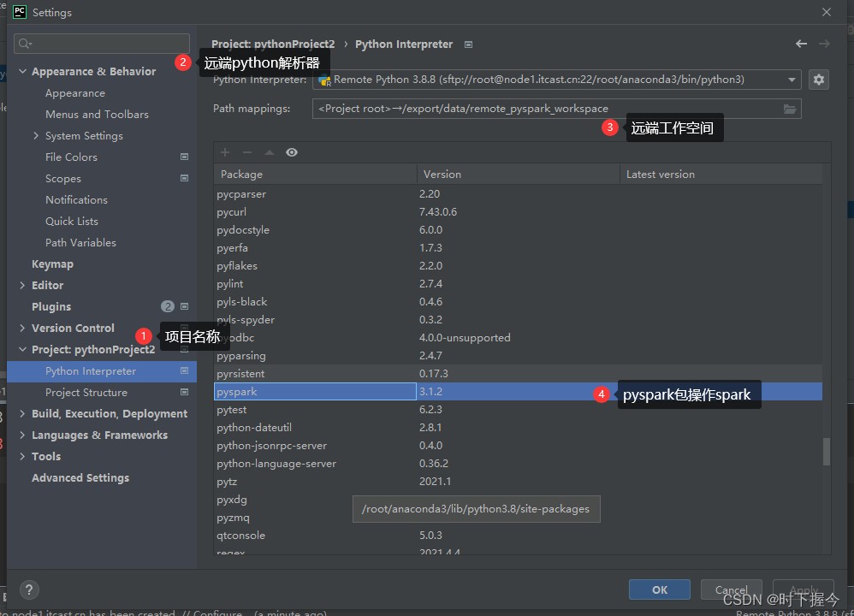
Task: Select the pycurl package row
Action: coord(518,212)
